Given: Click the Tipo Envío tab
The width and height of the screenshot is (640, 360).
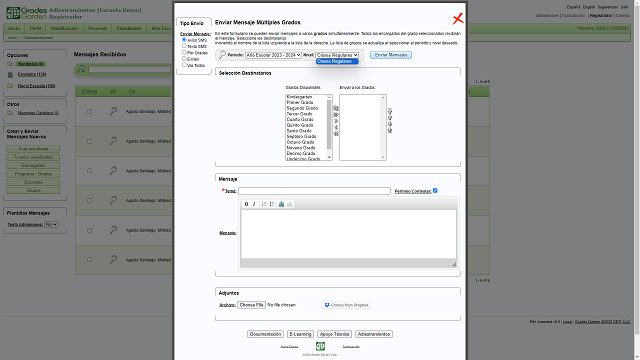Looking at the screenshot, I should [x=192, y=23].
